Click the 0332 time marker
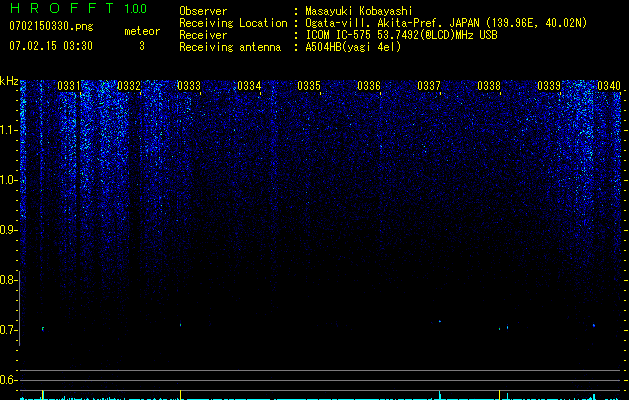Image resolution: width=629 pixels, height=400 pixels. (129, 86)
